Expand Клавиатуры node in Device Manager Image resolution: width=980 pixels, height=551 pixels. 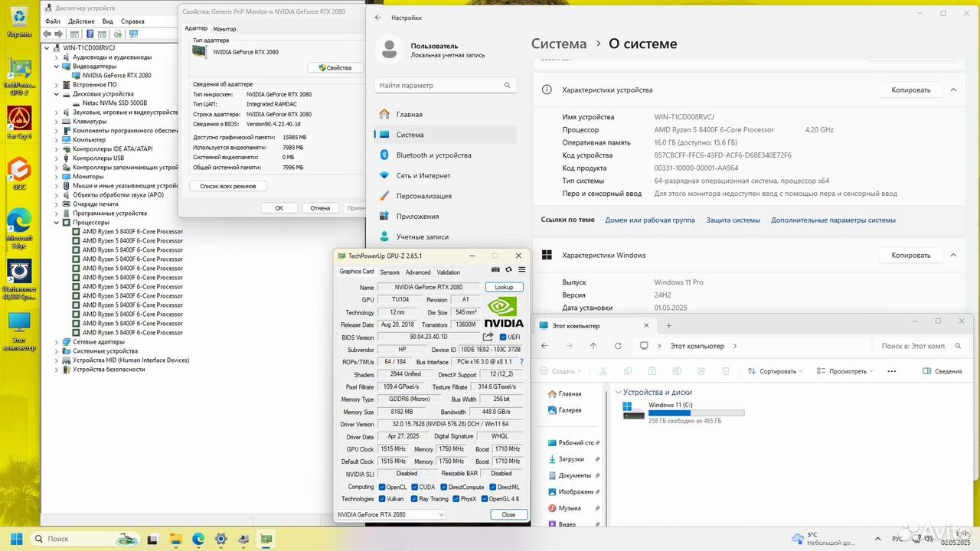coord(56,122)
